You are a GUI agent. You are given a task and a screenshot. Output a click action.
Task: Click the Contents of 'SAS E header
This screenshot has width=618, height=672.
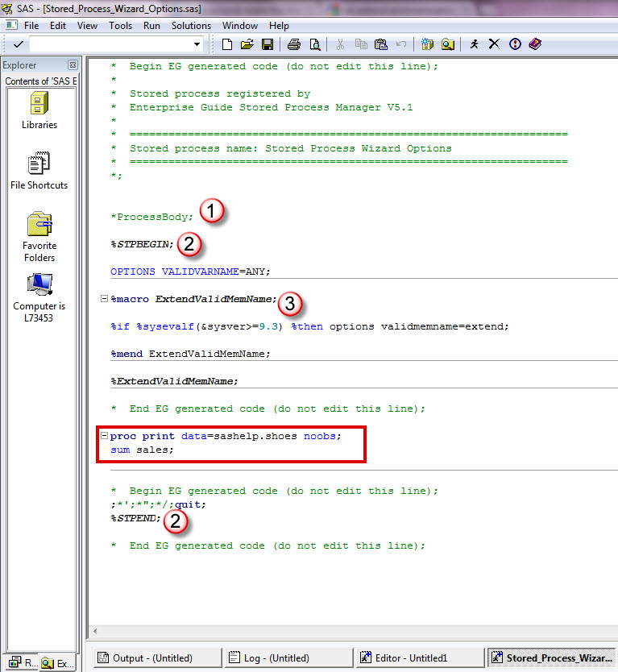click(x=41, y=81)
